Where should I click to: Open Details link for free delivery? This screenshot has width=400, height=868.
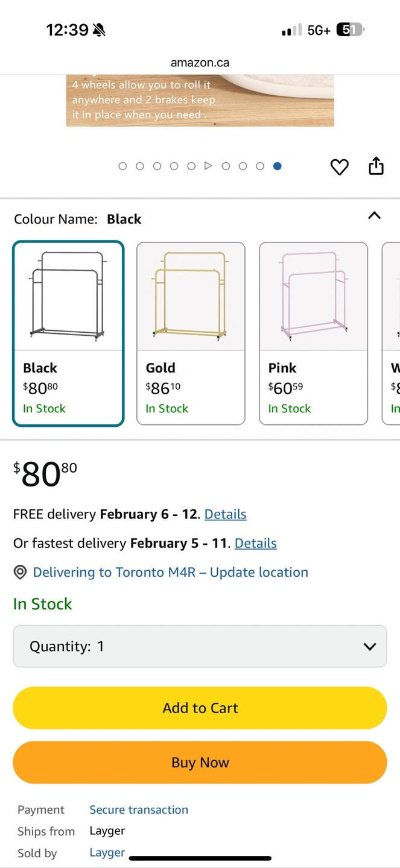tap(225, 514)
